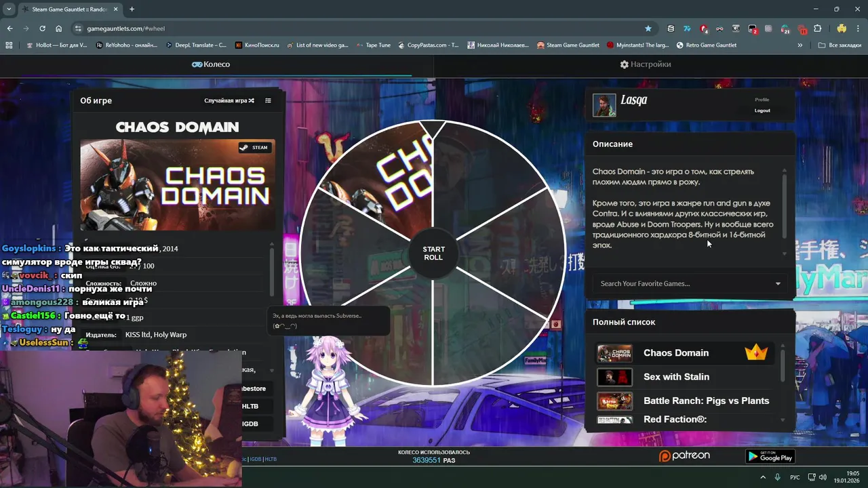This screenshot has height=488, width=868.
Task: Click the browser back arrow
Action: point(9,28)
